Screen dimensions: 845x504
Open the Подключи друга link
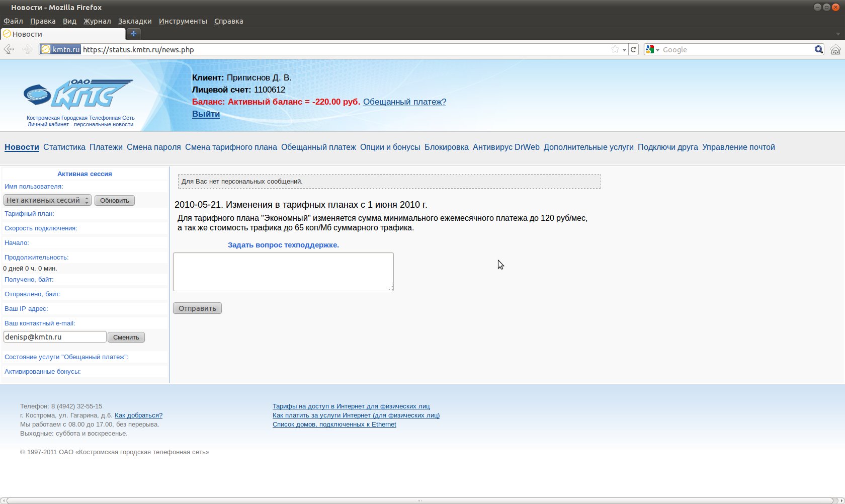click(x=668, y=147)
